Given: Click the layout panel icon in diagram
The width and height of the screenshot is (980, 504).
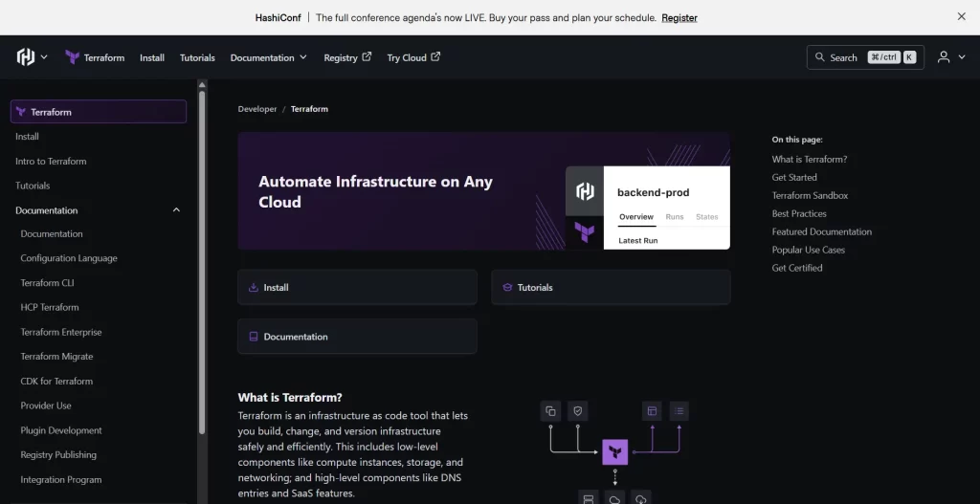Looking at the screenshot, I should coord(652,411).
